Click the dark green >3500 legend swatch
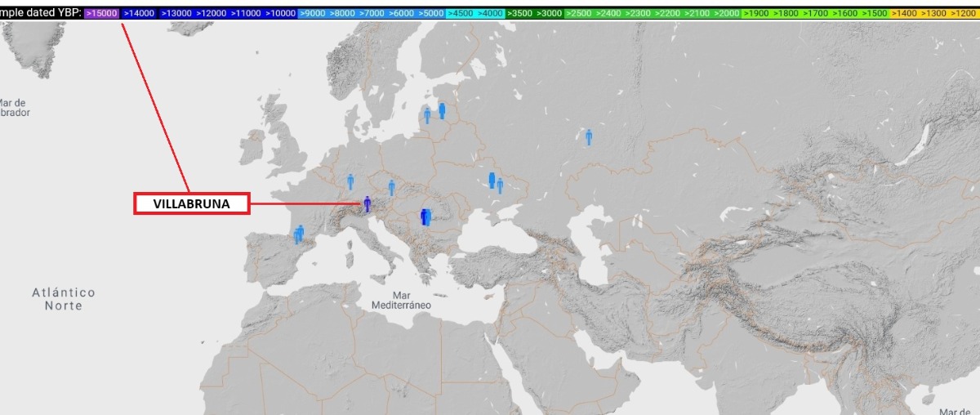980x415 pixels. (x=519, y=14)
